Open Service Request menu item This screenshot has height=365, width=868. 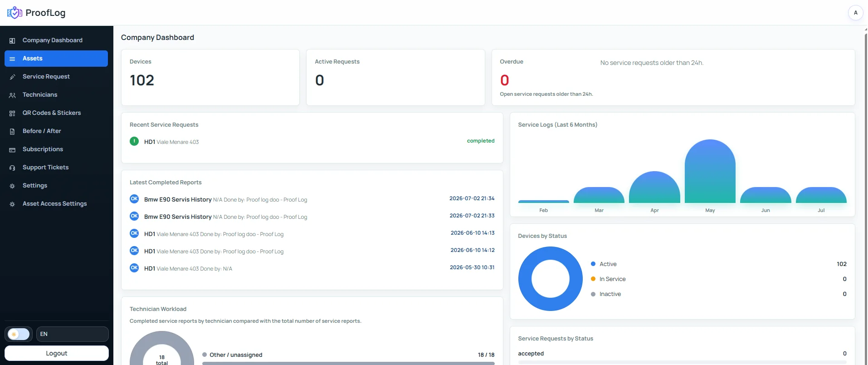pyautogui.click(x=56, y=77)
